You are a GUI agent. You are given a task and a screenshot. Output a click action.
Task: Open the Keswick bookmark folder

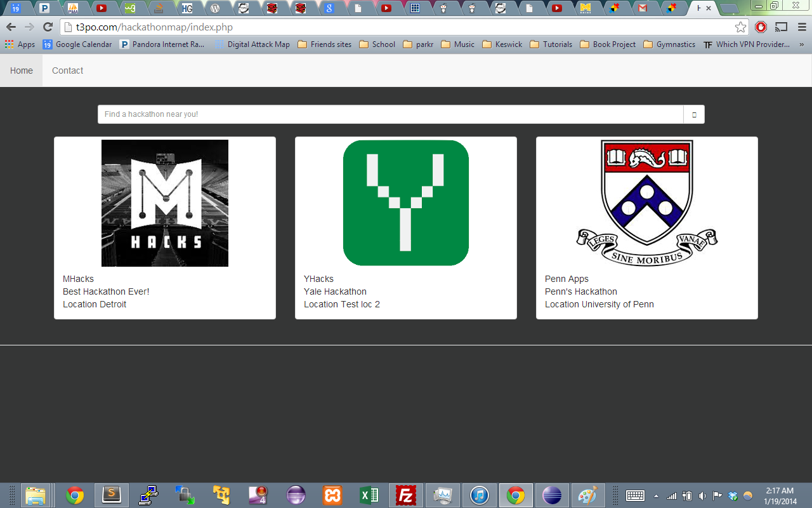point(502,44)
